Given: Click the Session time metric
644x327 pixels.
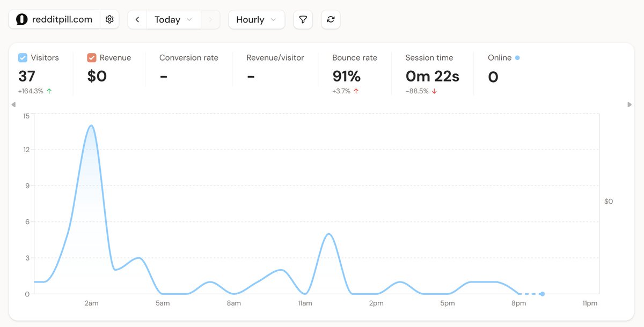Looking at the screenshot, I should point(429,57).
